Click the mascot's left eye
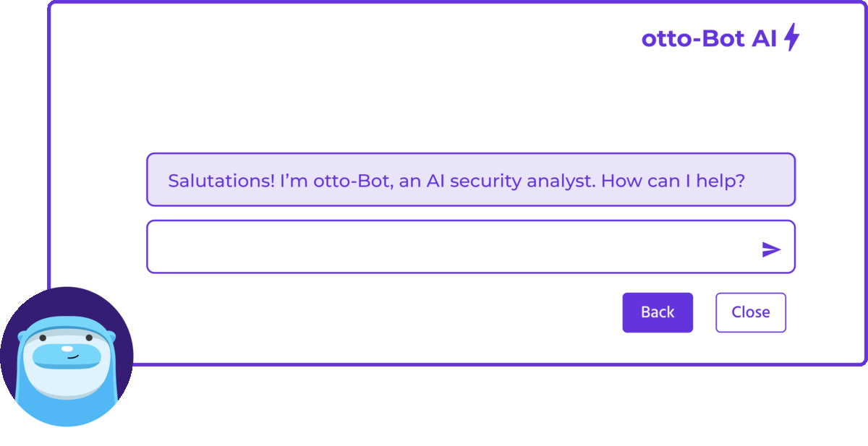868x446 pixels. [43, 338]
